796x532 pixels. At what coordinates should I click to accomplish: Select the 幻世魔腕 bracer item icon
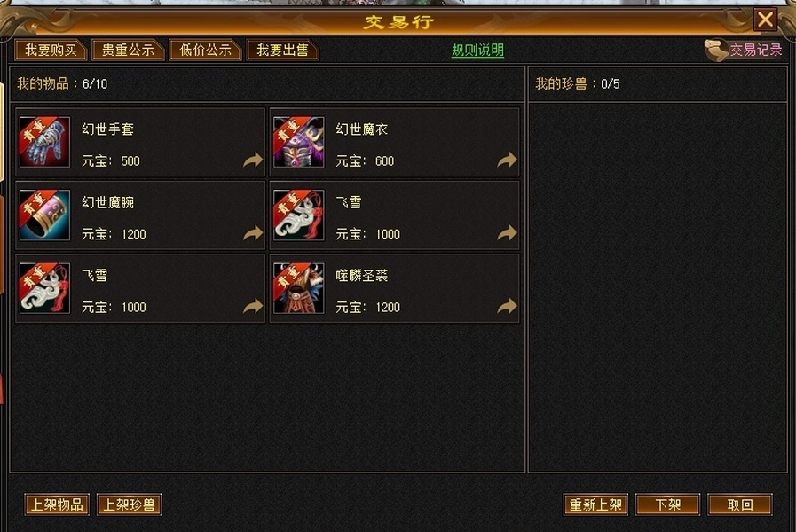coord(44,215)
